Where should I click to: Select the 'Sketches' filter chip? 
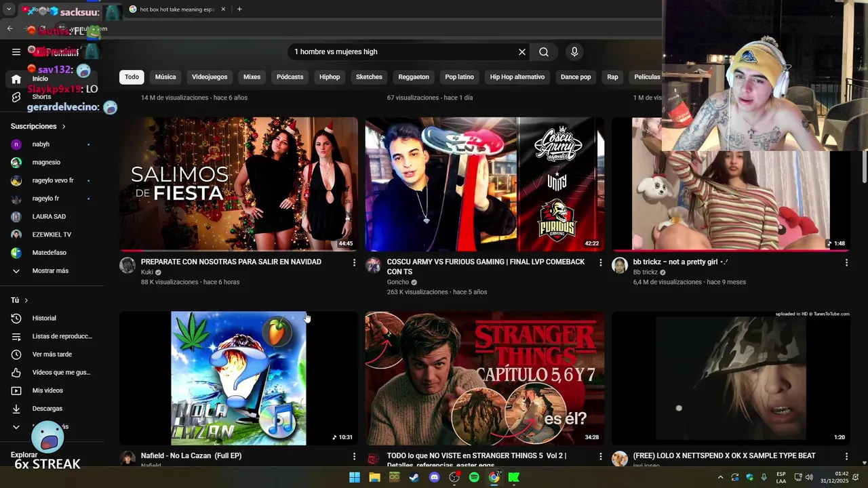tap(369, 77)
